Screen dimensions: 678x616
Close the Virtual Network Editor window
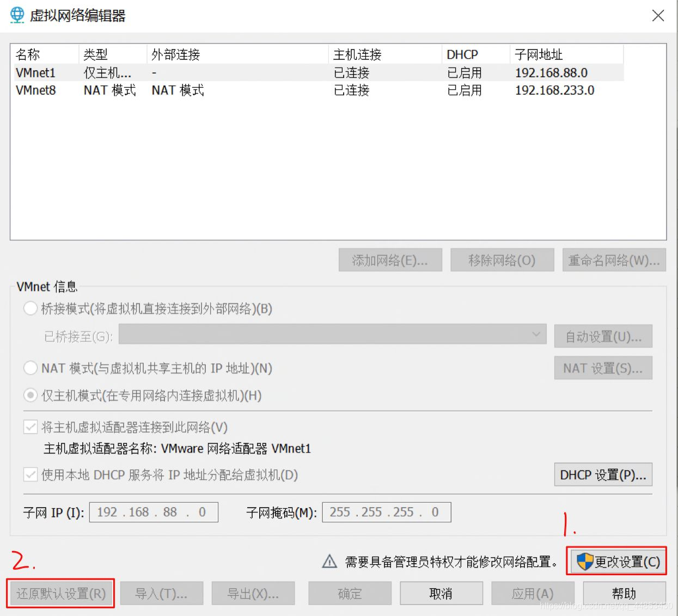click(658, 15)
